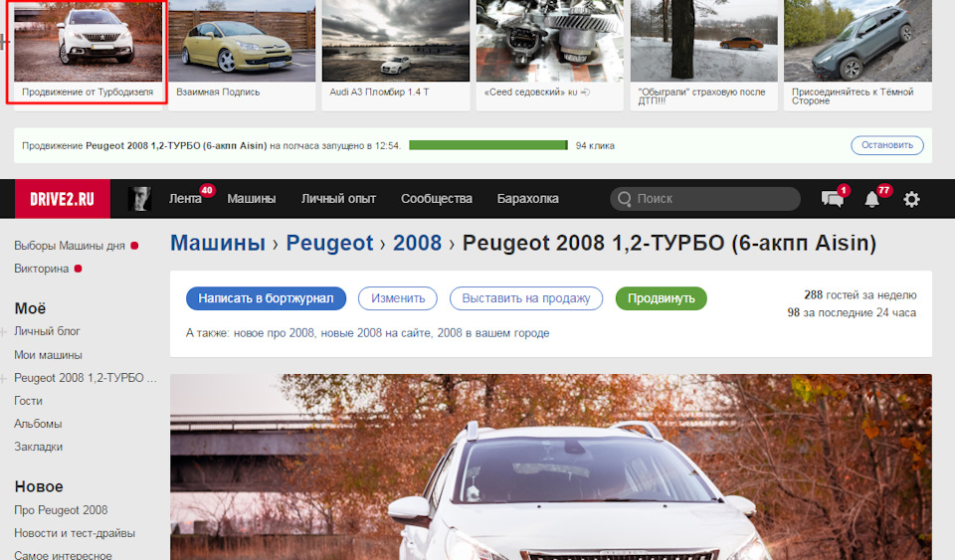Open the Личный опыт menu item
Image resolution: width=955 pixels, height=560 pixels.
338,198
